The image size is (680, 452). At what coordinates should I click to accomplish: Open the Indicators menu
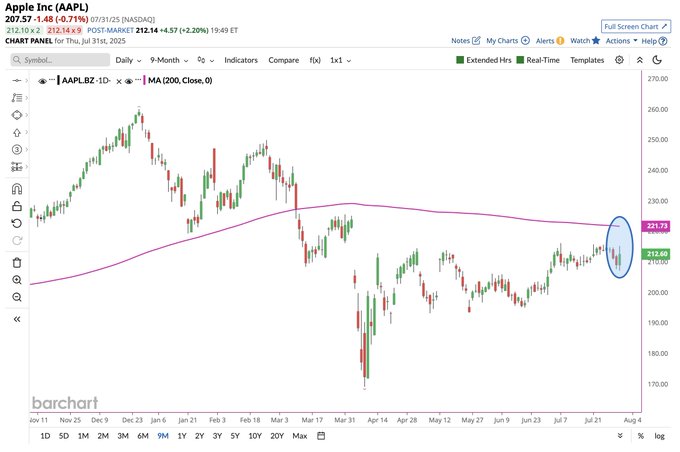tap(241, 60)
